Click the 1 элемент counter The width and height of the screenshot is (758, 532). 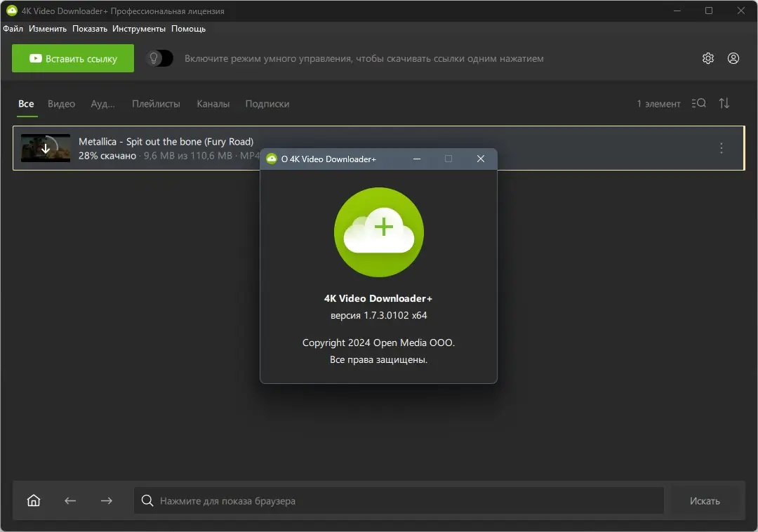point(658,103)
